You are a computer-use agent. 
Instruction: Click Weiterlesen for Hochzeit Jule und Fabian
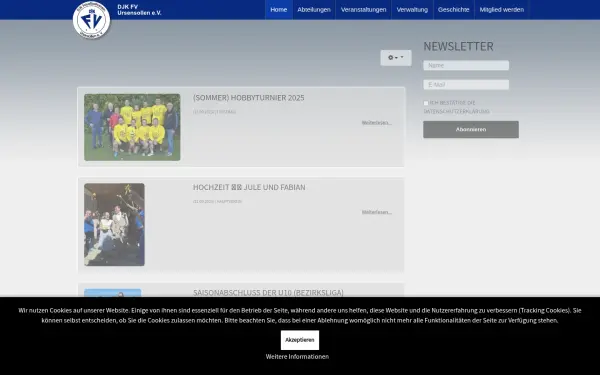pyautogui.click(x=377, y=212)
